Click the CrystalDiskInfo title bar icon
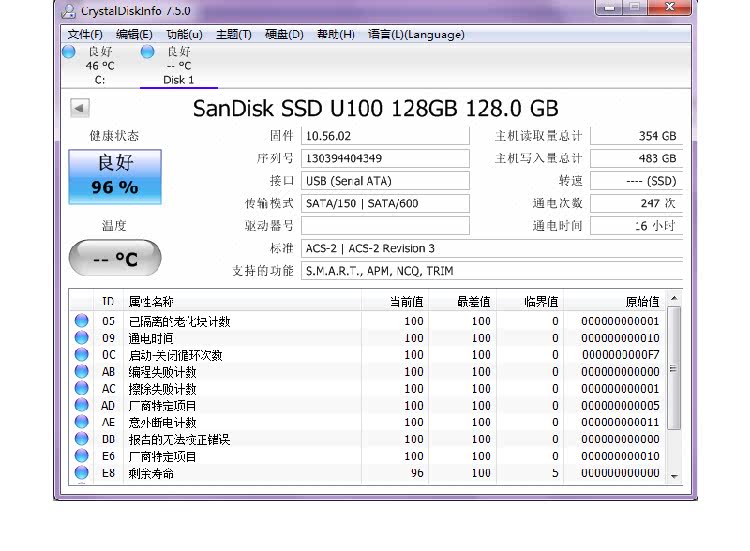This screenshot has height=551, width=750. pyautogui.click(x=69, y=11)
